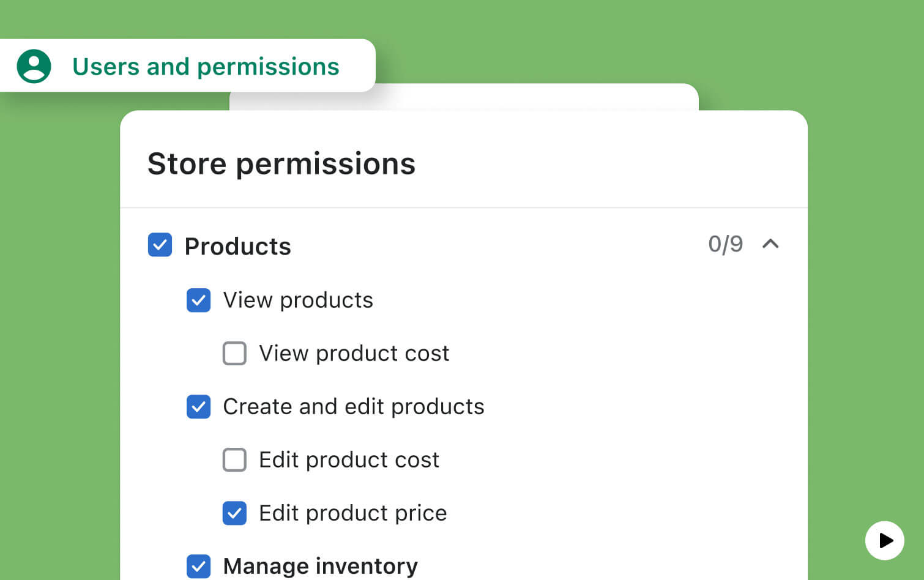Screen dimensions: 924x580
Task: Click Create and edit products label
Action: pyautogui.click(x=353, y=407)
